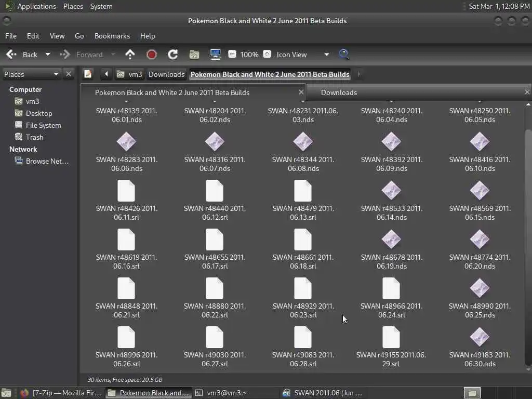Click the SWAN r49155 2011.06.29.srl filename
The height and width of the screenshot is (399, 532).
tap(391, 360)
